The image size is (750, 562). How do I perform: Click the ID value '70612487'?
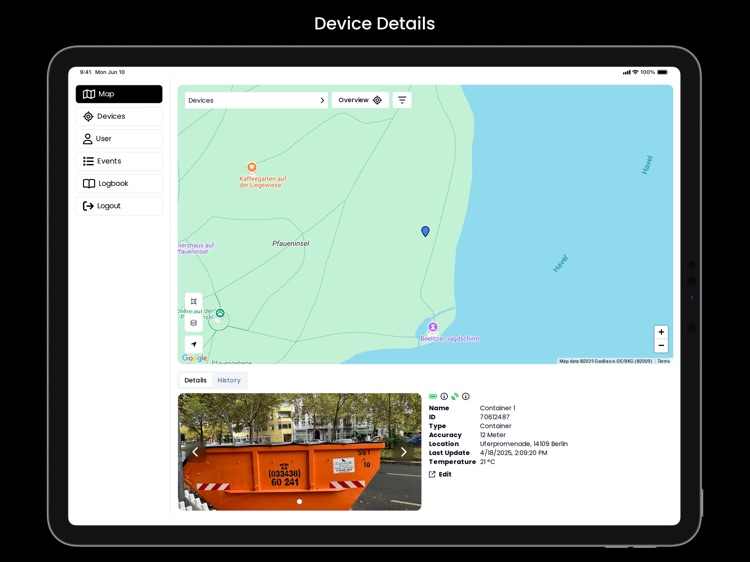click(x=495, y=417)
